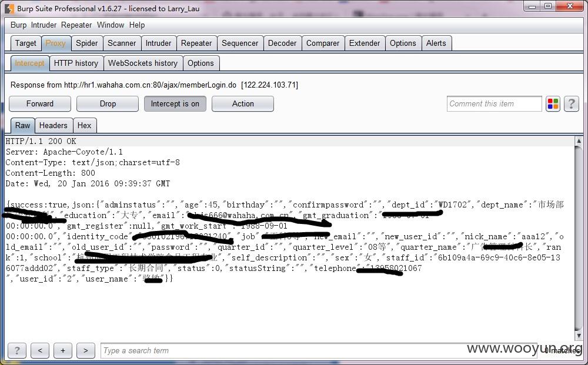Open the Help menu
This screenshot has width=588, height=365.
(x=137, y=25)
